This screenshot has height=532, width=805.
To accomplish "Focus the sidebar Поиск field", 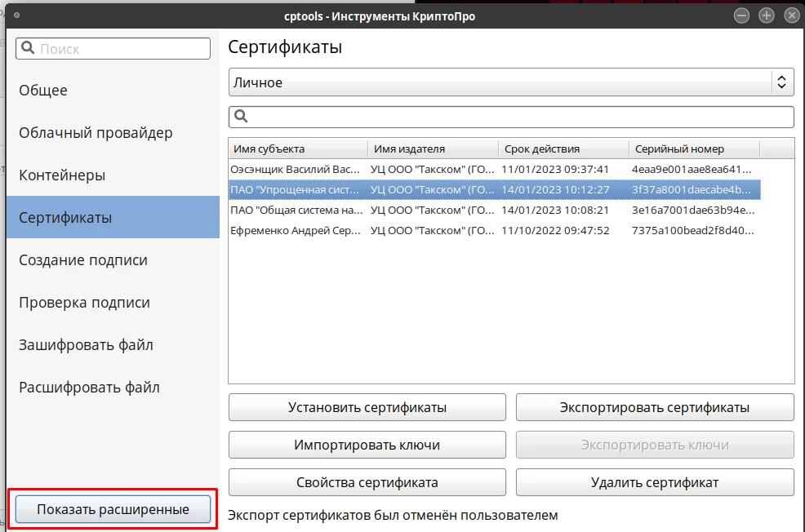I will point(113,49).
